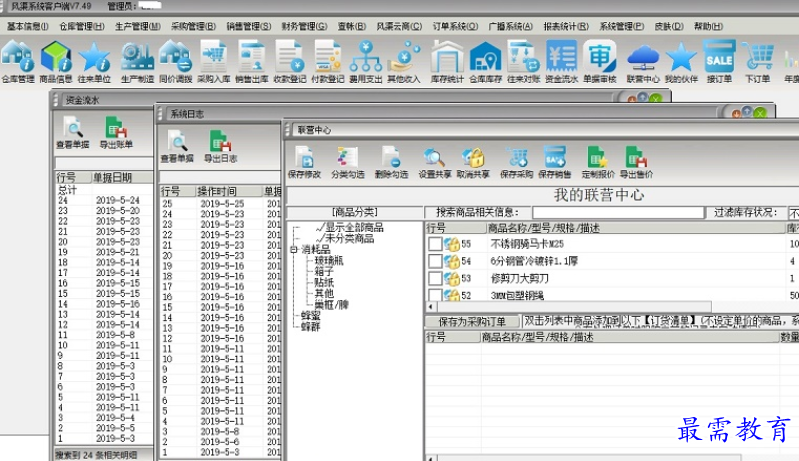
Task: Open 收款登记 document icon
Action: click(x=289, y=62)
